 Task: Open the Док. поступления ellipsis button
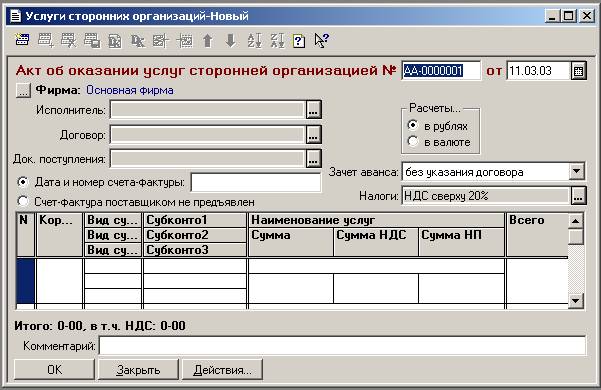click(314, 159)
